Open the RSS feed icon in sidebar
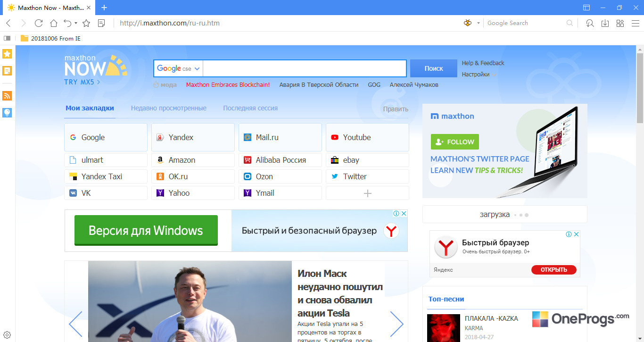The width and height of the screenshot is (644, 342). pos(7,96)
